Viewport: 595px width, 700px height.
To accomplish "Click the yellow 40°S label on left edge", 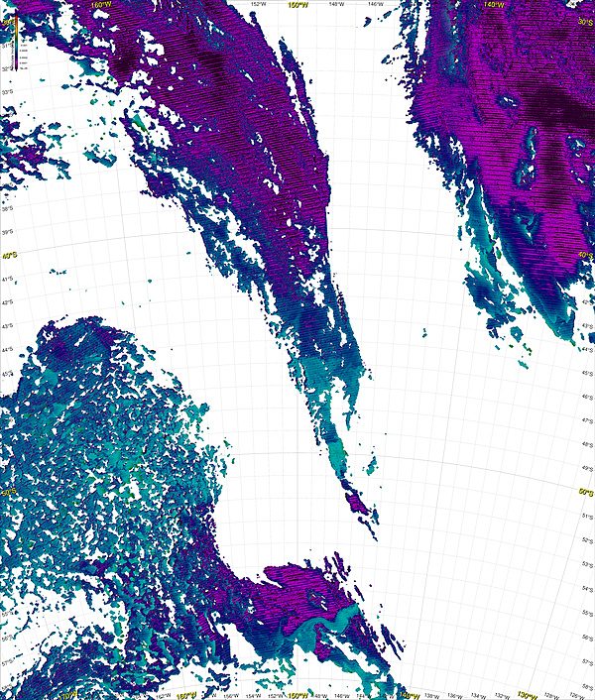I will (9, 256).
